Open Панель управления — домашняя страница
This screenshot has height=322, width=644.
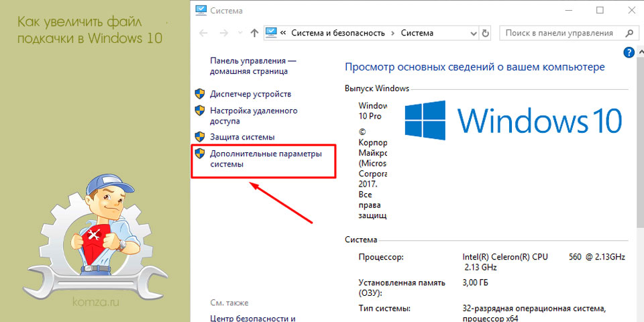(x=253, y=66)
